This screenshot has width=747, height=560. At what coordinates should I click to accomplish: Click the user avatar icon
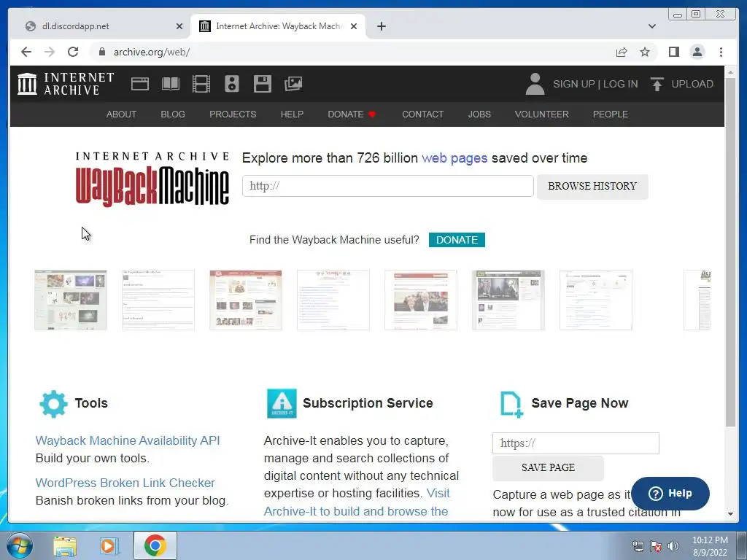(535, 84)
